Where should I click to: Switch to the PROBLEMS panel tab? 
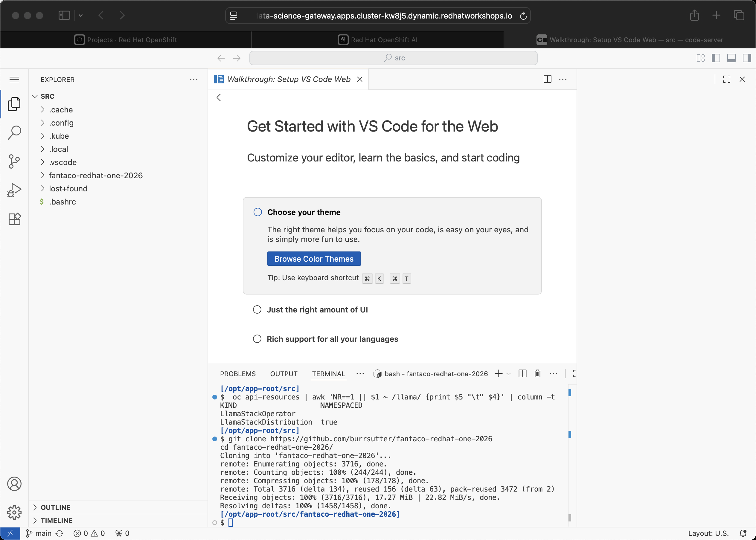tap(238, 374)
